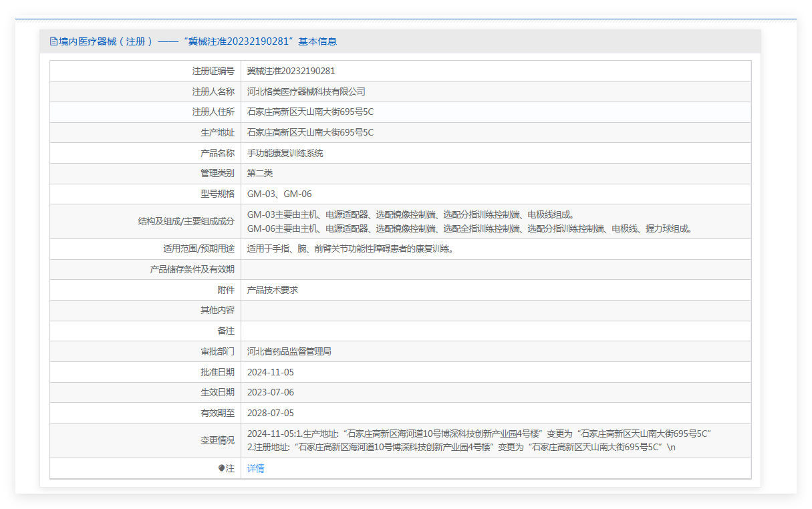Click the label 产品储存条件及有效期

coord(192,270)
